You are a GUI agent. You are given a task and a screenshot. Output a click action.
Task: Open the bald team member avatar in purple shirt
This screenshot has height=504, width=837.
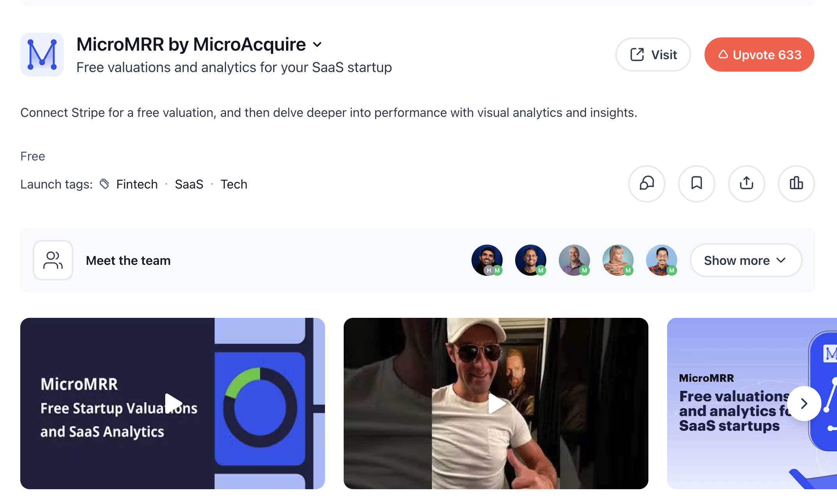click(574, 260)
